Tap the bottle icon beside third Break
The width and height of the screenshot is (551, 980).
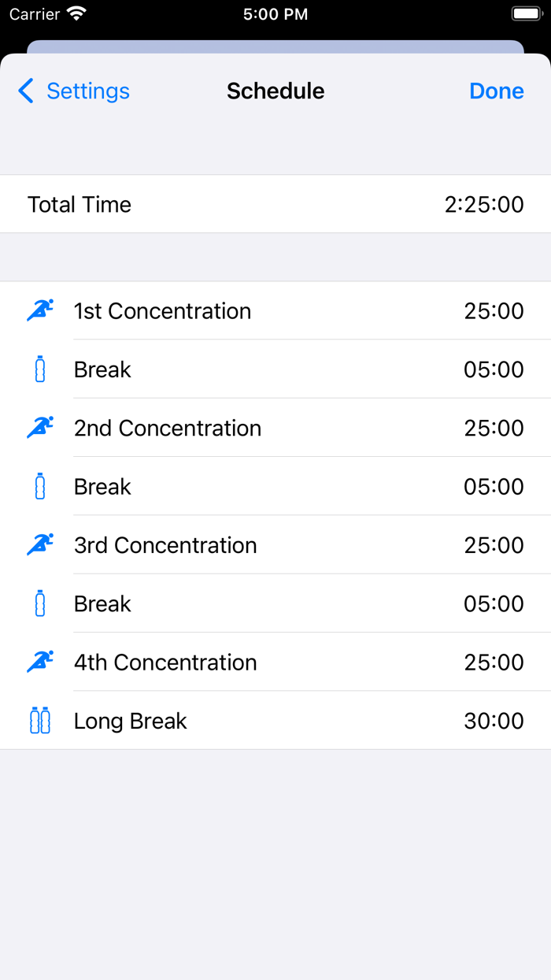39,603
